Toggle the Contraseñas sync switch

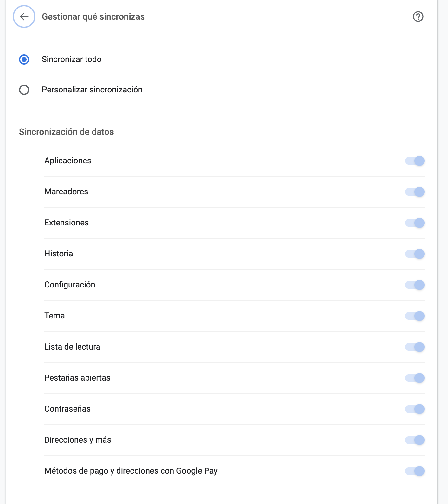tap(415, 409)
